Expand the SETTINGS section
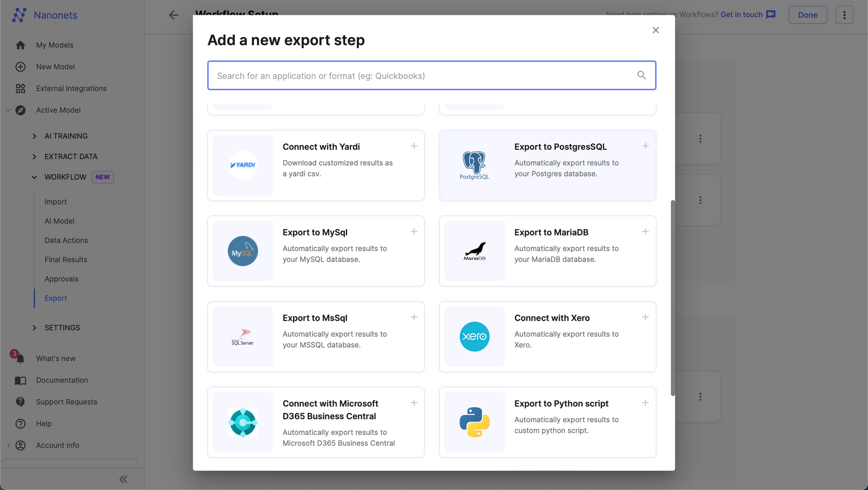868x490 pixels. 35,328
